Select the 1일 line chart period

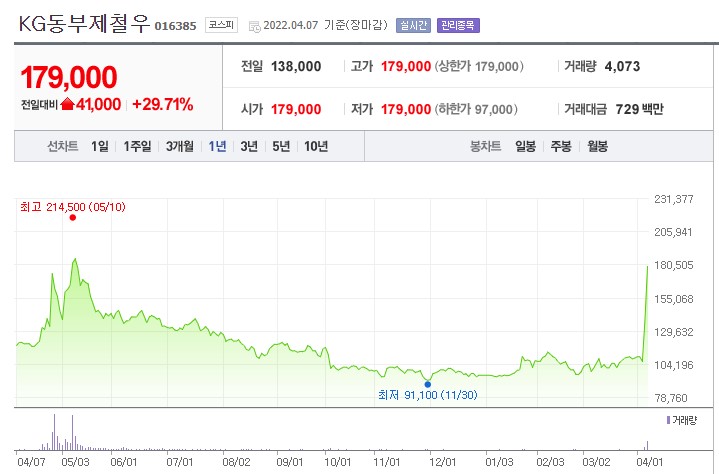tap(100, 146)
